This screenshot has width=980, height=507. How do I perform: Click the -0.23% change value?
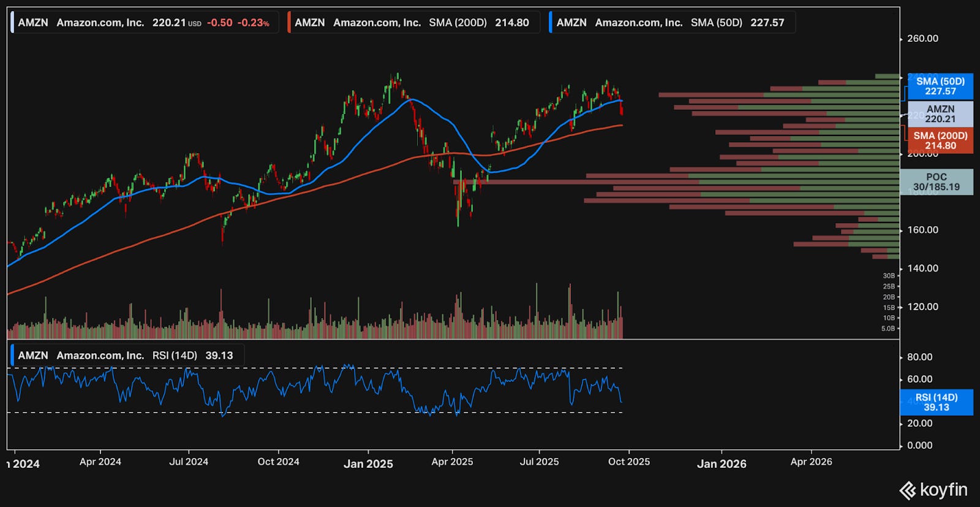pos(254,23)
